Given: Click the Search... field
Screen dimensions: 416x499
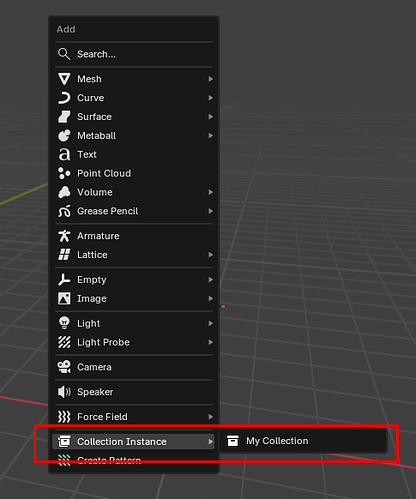Looking at the screenshot, I should 134,54.
